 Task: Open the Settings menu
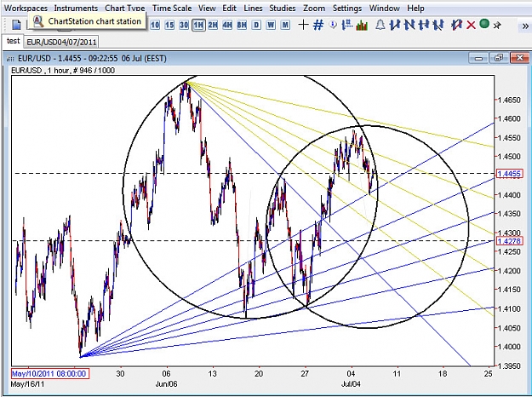[347, 8]
